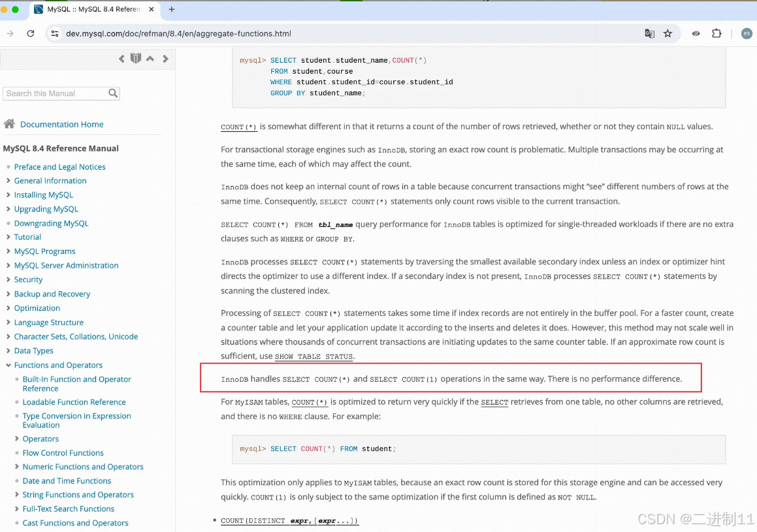The image size is (757, 532).
Task: Expand Full-Text Search Functions arrow
Action: point(17,509)
